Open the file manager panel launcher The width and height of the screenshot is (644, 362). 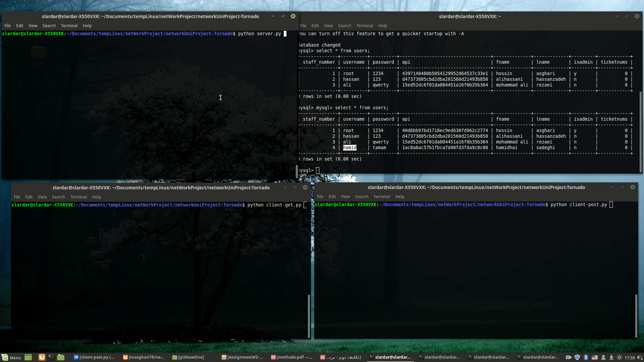61,357
